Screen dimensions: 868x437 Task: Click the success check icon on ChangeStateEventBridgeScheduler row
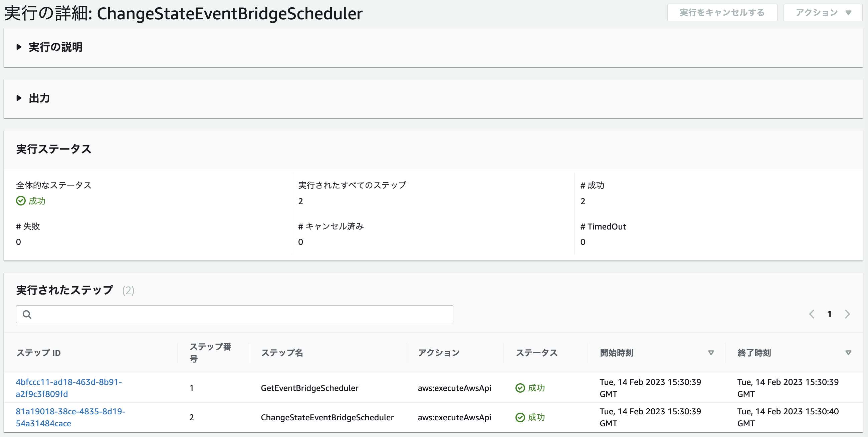click(x=519, y=417)
